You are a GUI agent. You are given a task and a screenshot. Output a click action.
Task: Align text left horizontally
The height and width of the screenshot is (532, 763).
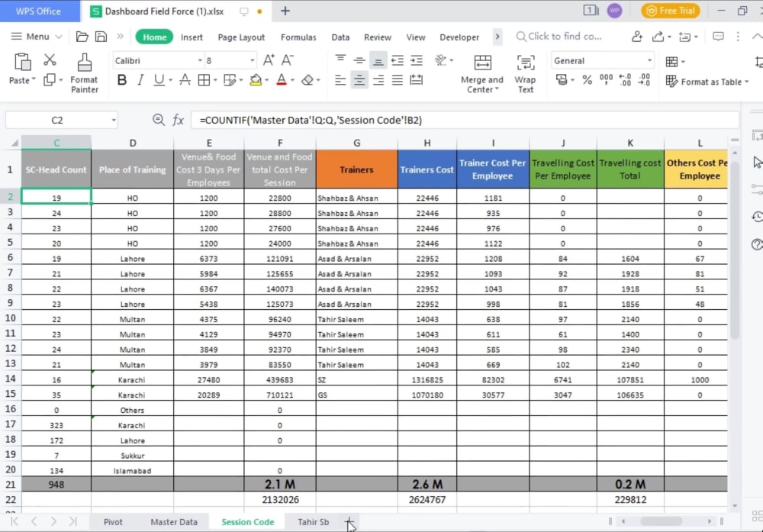click(340, 80)
